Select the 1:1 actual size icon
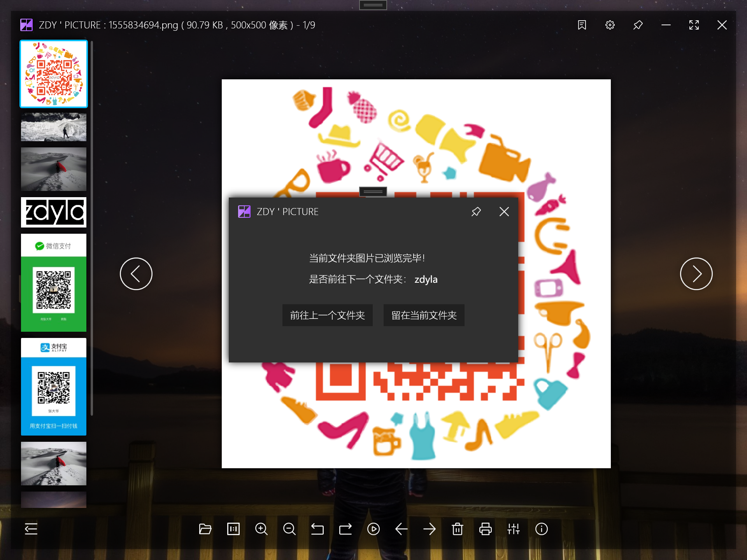 click(x=233, y=529)
